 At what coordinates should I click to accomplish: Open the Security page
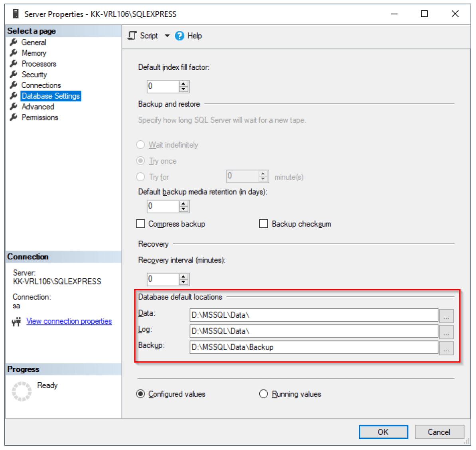pos(34,75)
